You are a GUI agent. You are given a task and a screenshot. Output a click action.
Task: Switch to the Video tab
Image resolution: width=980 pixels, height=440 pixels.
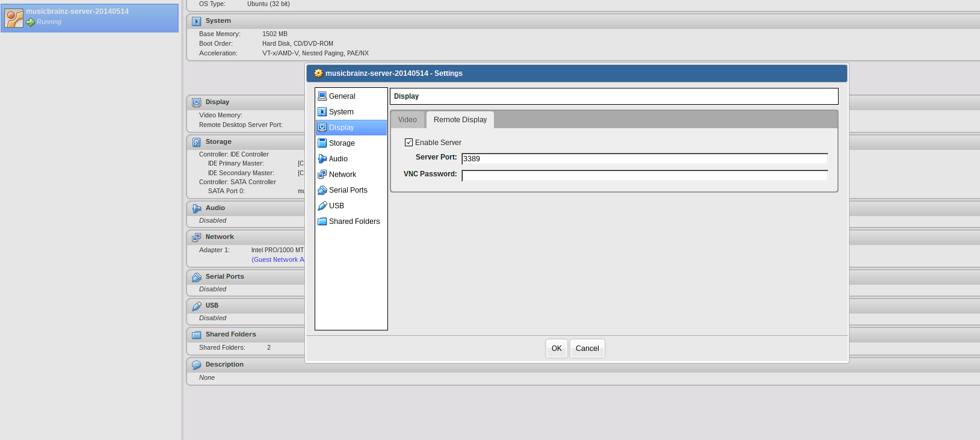tap(407, 120)
